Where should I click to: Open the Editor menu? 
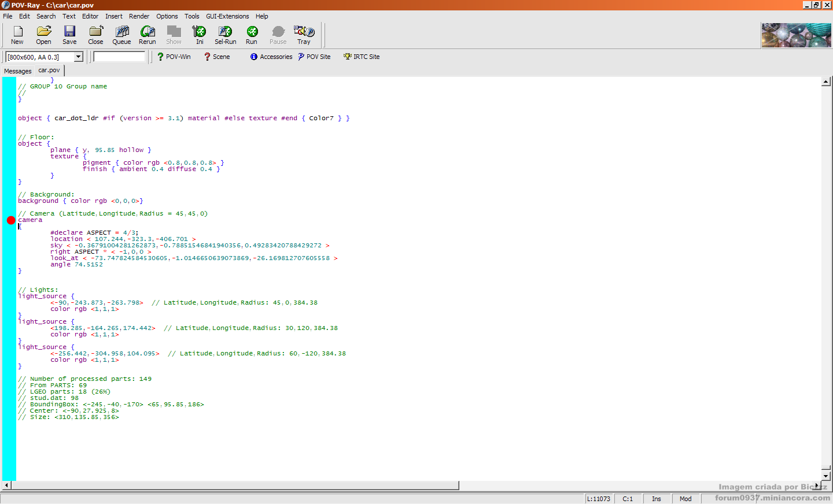pyautogui.click(x=90, y=16)
